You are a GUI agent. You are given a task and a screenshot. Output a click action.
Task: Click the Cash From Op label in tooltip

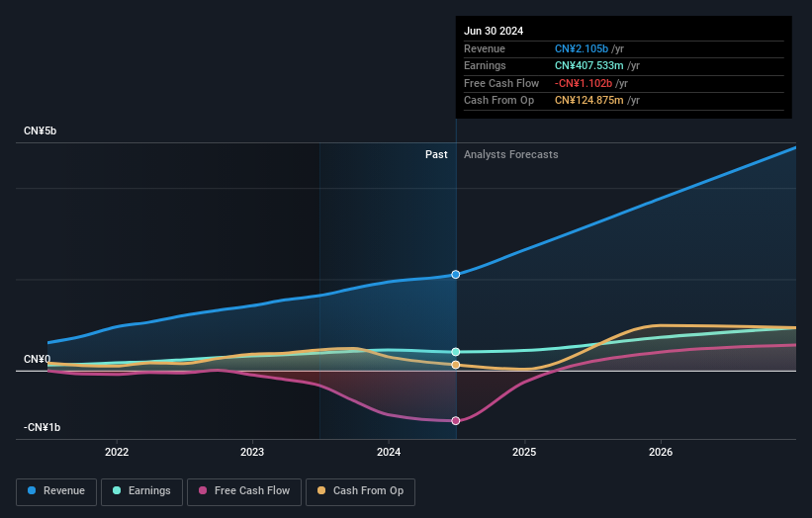(498, 101)
